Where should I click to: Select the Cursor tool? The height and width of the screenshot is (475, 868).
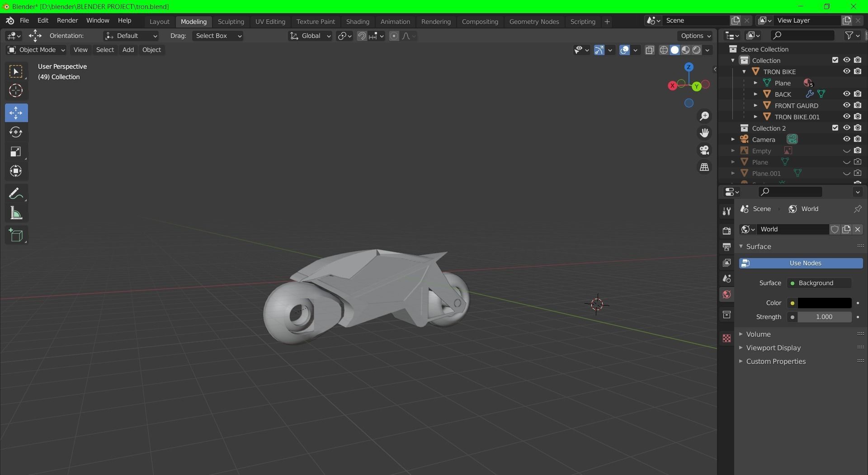(x=16, y=91)
